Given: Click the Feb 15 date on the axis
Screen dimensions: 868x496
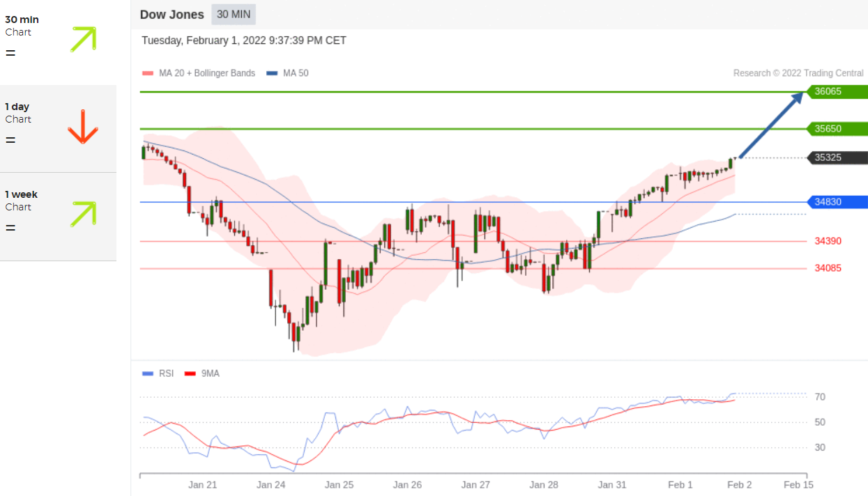Looking at the screenshot, I should [x=798, y=485].
